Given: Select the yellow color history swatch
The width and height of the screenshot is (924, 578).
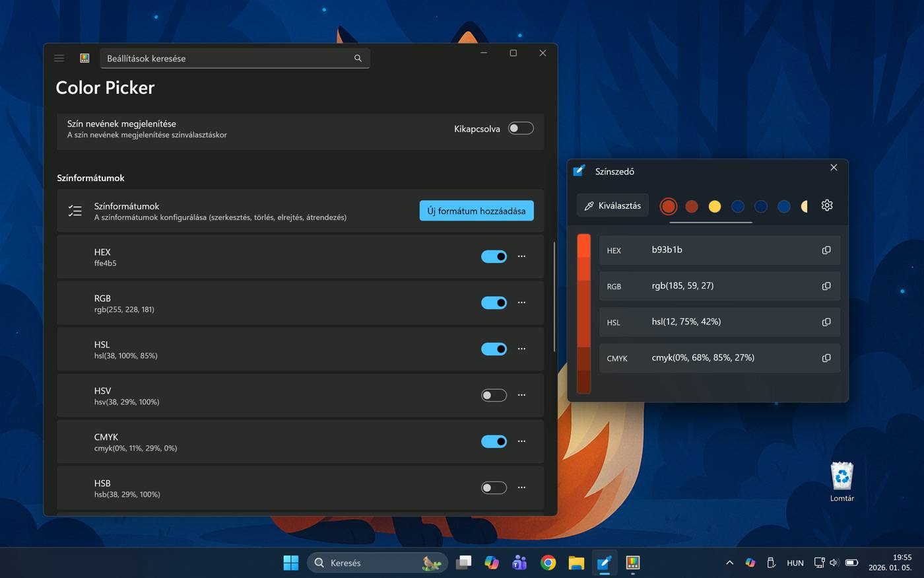Looking at the screenshot, I should [715, 206].
